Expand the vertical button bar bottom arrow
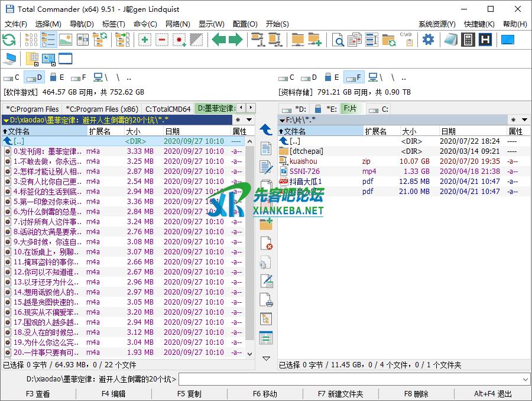Viewport: 532px width, 401px height. 266,358
